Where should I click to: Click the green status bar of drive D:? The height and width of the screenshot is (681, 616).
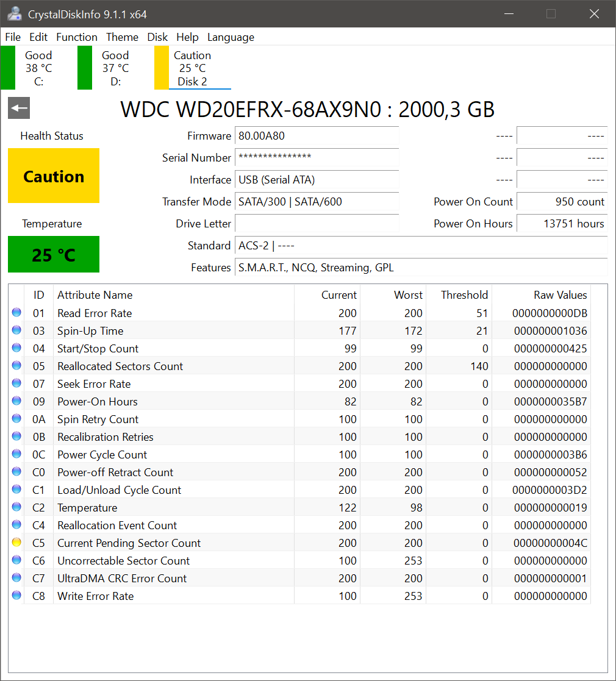[x=85, y=68]
